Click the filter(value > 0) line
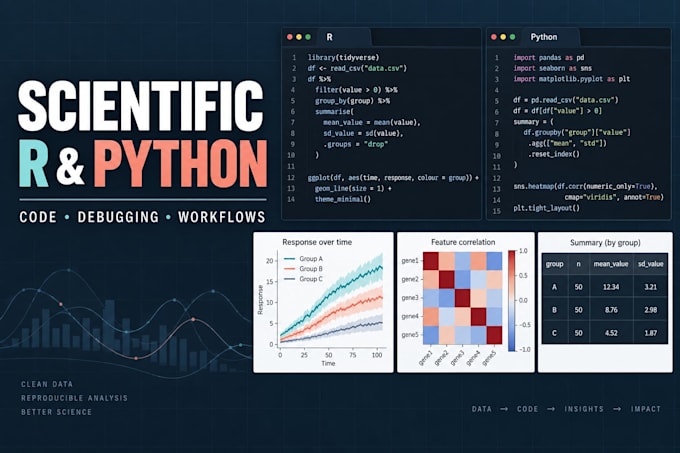This screenshot has height=453, width=680. pyautogui.click(x=356, y=90)
